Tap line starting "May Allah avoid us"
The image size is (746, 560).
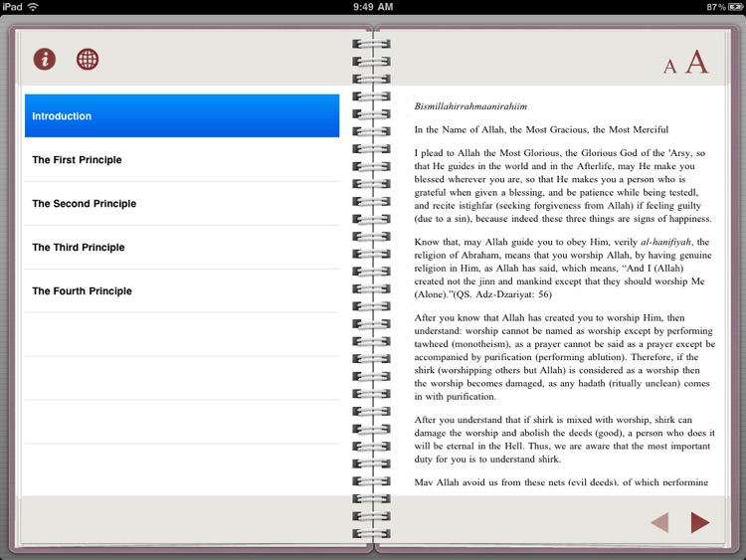[x=561, y=482]
